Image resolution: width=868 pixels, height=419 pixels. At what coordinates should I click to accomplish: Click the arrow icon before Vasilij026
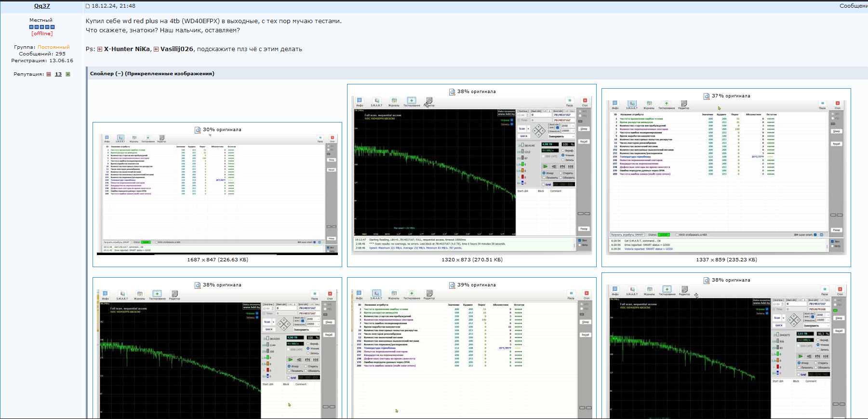[156, 49]
